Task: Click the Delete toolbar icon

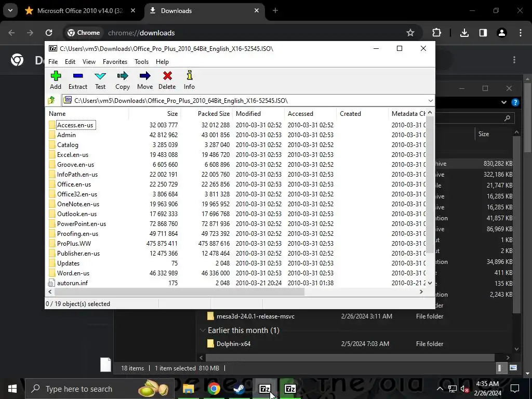Action: 167,80
